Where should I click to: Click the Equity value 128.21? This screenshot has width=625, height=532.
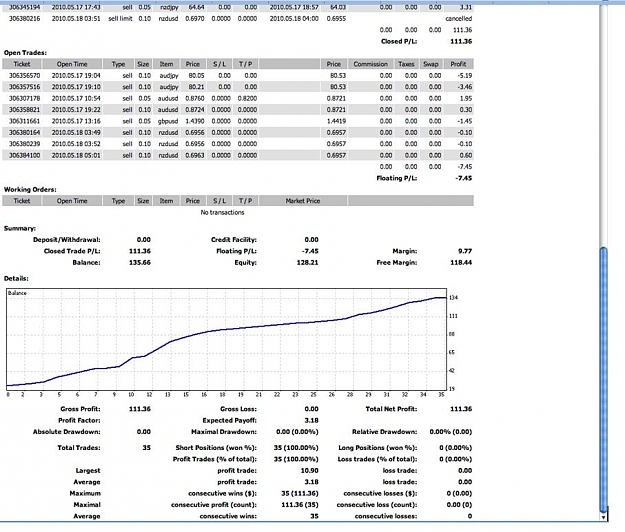[x=307, y=262]
